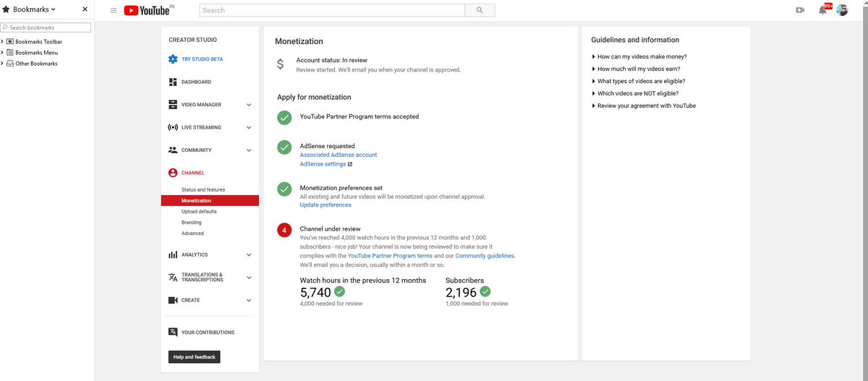Click the Create camera icon

point(173,300)
